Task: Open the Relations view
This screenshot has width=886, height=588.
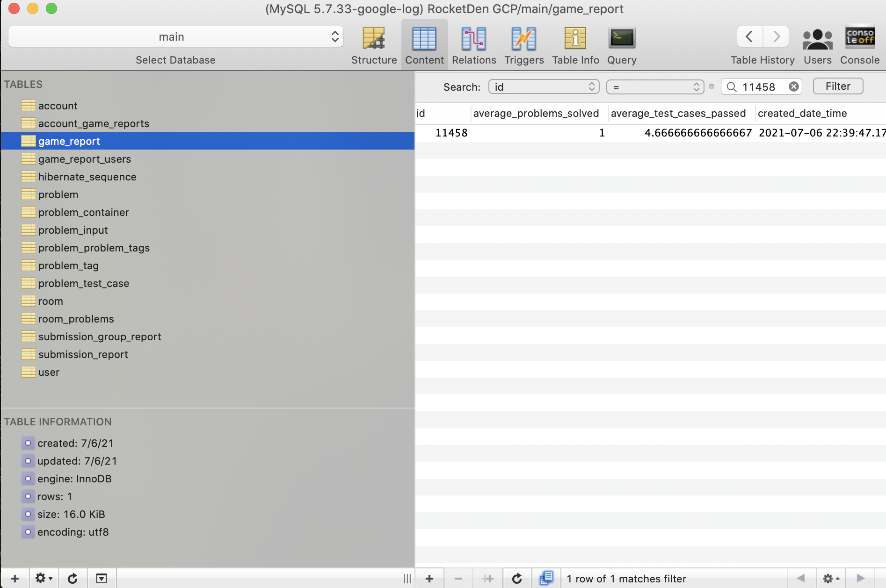Action: tap(474, 45)
